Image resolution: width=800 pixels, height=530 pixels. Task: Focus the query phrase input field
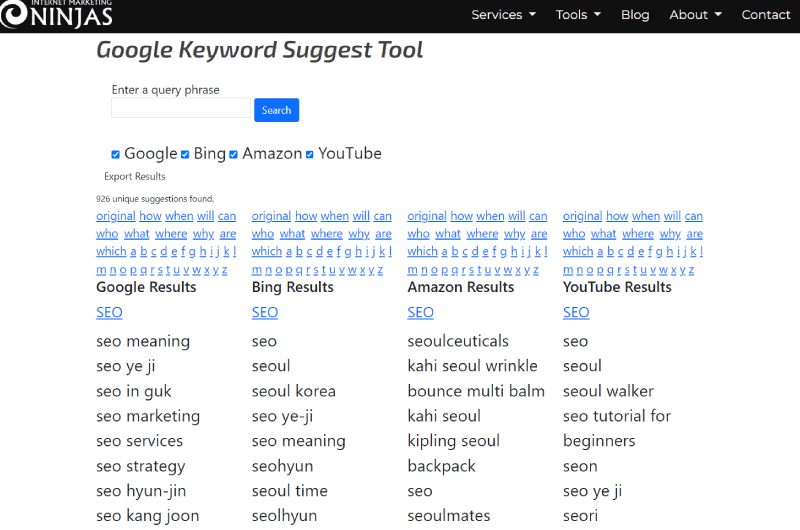(x=181, y=108)
